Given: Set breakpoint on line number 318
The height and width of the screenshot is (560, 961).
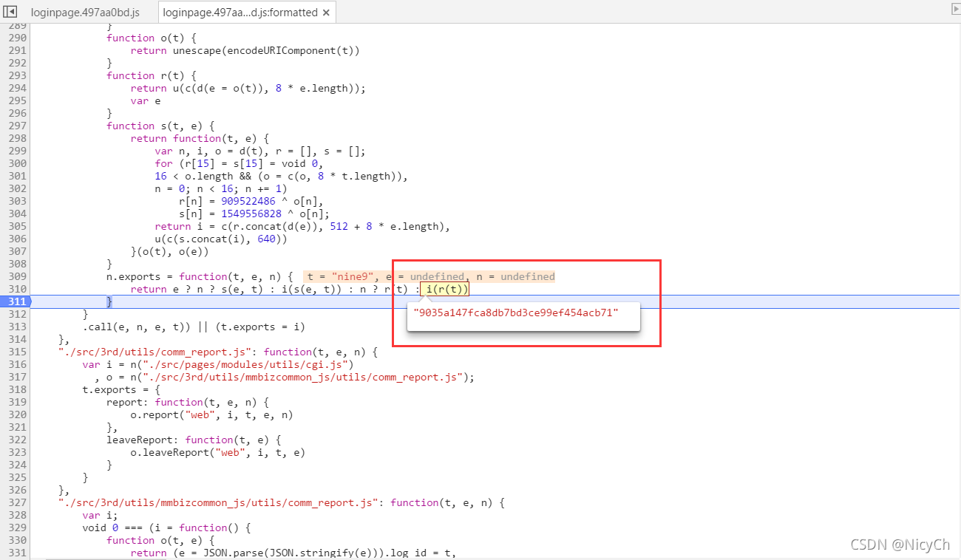Looking at the screenshot, I should click(17, 389).
